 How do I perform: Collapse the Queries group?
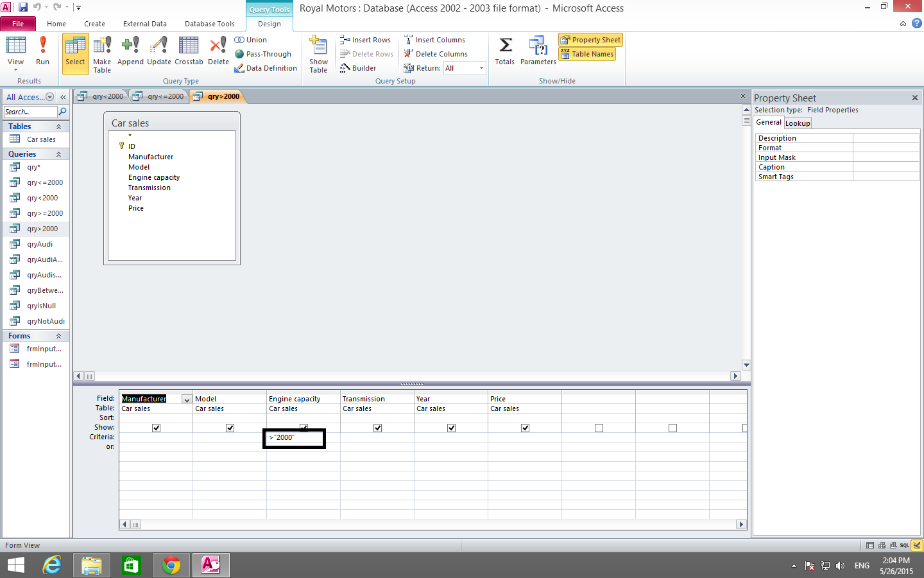[59, 154]
